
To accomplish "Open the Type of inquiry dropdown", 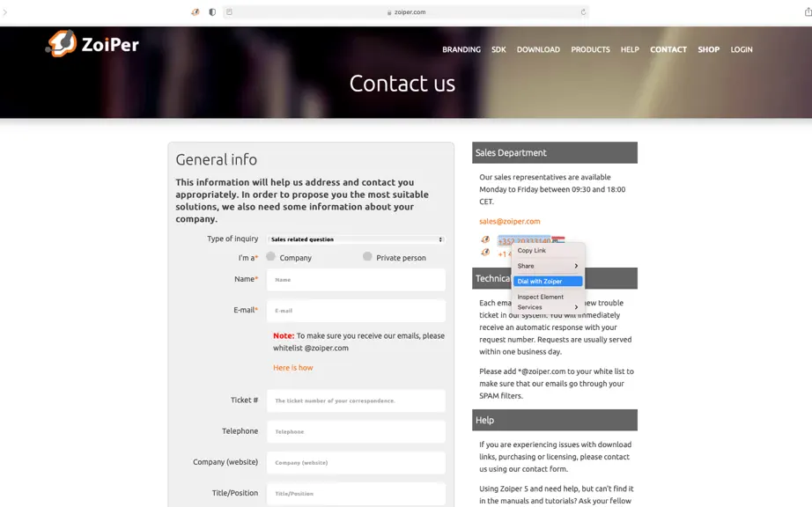I will 357,239.
